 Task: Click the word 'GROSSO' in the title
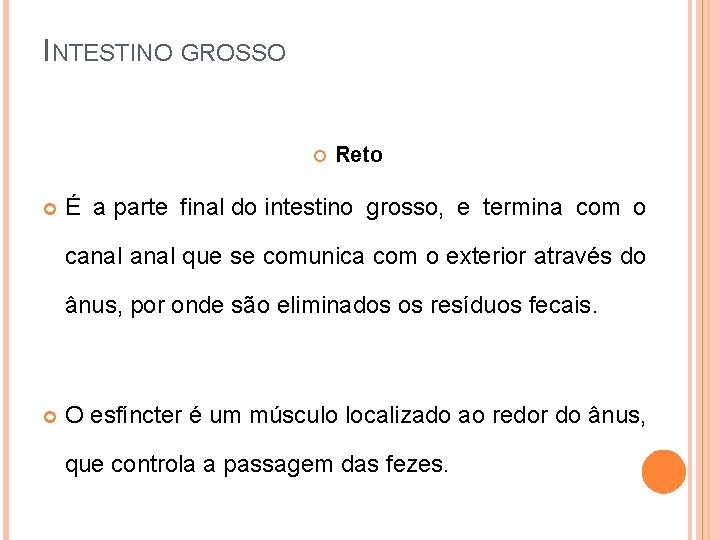(x=233, y=52)
